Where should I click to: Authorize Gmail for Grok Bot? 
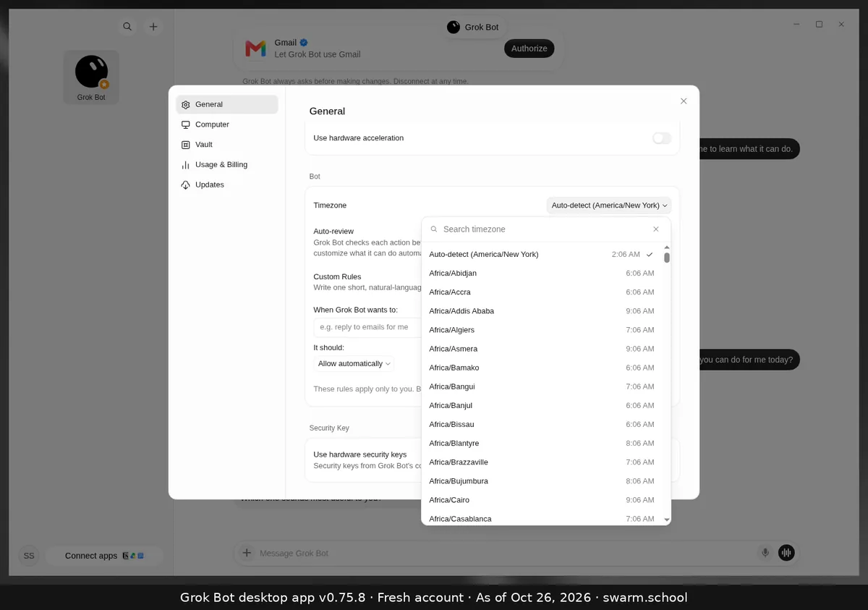(529, 48)
